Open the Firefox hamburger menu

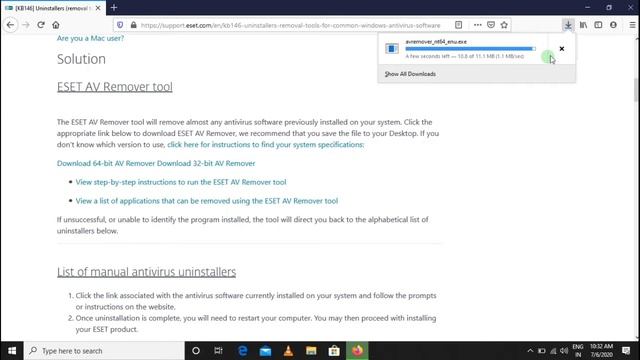pos(632,25)
